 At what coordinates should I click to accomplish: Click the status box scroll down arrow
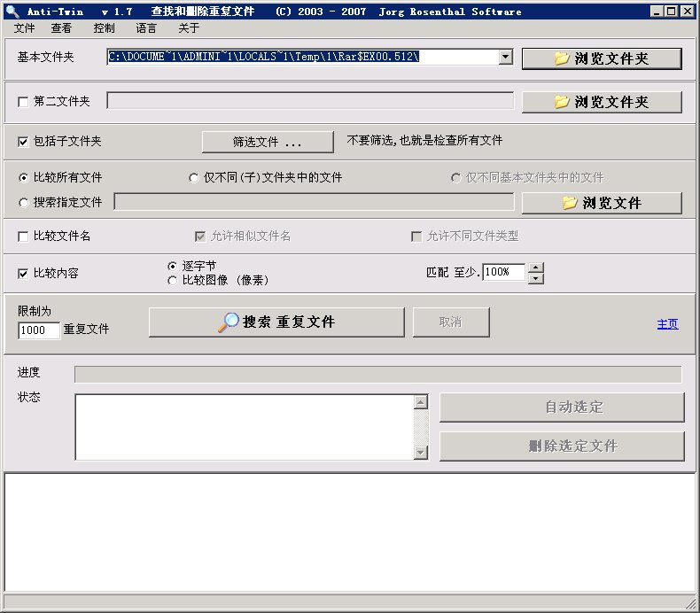point(421,453)
